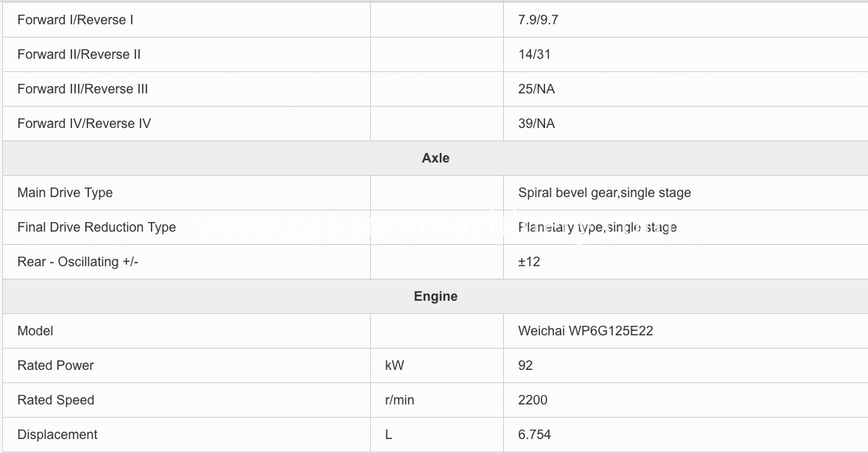The image size is (868, 453).
Task: Select the Main Drive Type label
Action: tap(65, 193)
